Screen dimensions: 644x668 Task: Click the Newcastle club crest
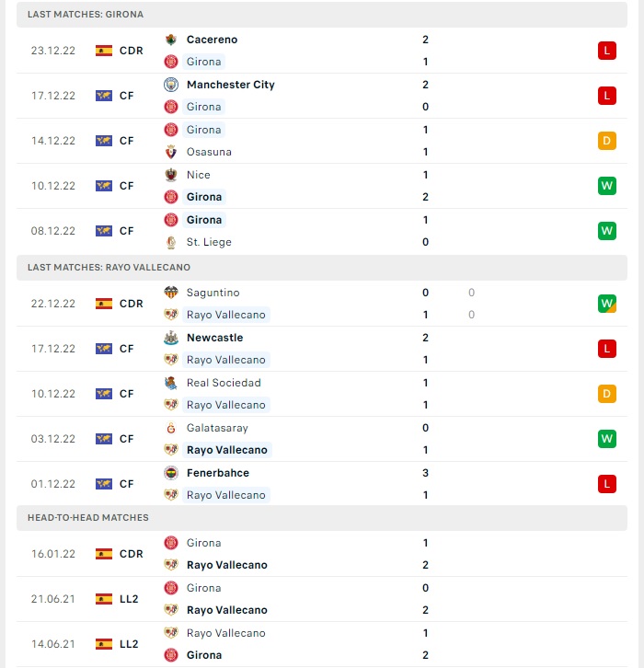tap(171, 338)
